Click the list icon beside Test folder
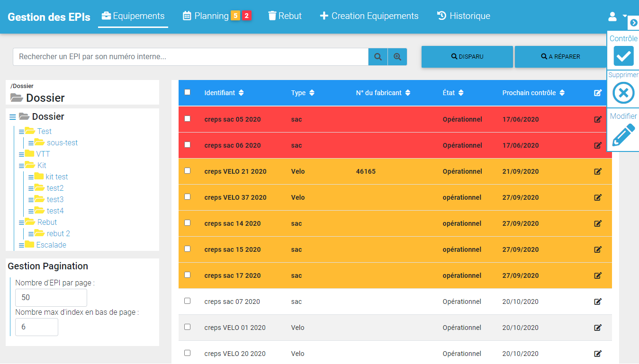This screenshot has height=364, width=639. [22, 132]
